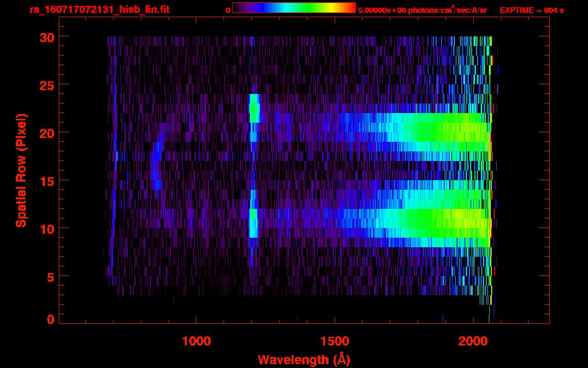Select the Spatial Row (Pixel) axis label
The image size is (588, 368).
21,171
